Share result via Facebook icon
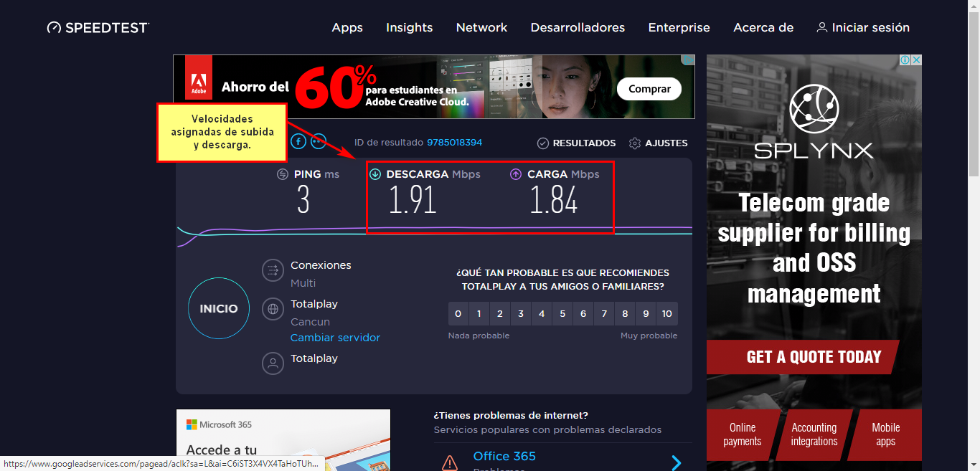980x471 pixels. pyautogui.click(x=298, y=141)
